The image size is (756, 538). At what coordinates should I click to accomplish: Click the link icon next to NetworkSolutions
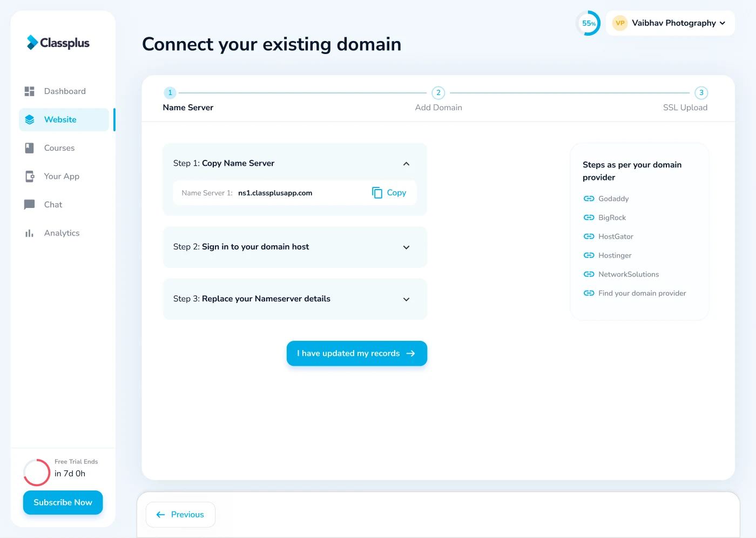589,274
